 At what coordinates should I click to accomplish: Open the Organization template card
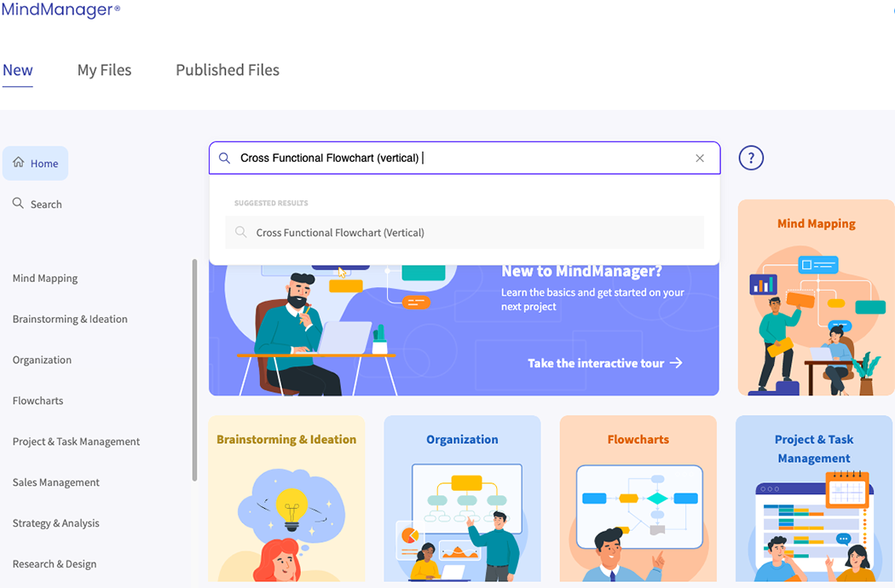coord(462,499)
